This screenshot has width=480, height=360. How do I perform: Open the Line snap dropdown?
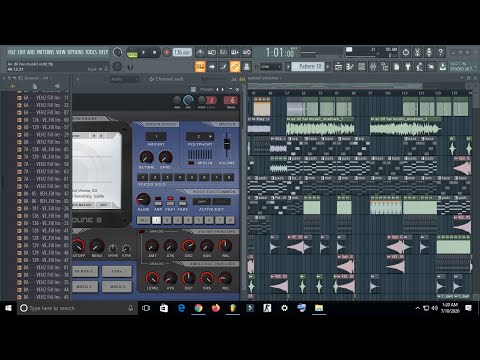coord(270,67)
